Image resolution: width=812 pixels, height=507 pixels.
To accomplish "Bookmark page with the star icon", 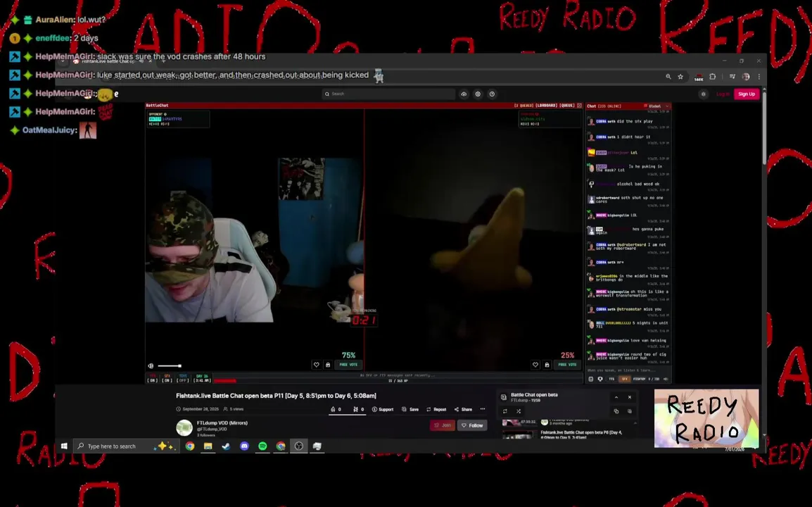I will [x=680, y=77].
